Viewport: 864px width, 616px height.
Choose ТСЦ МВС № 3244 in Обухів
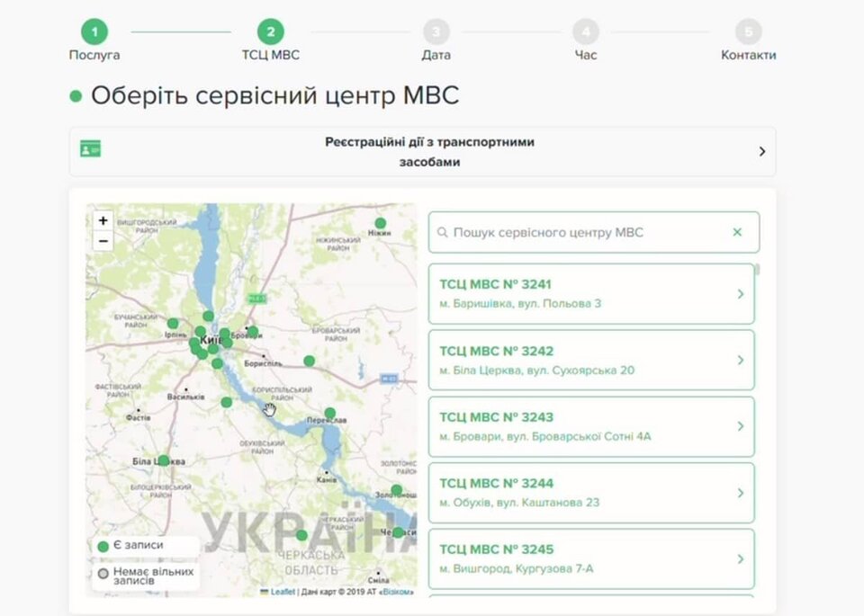point(590,493)
